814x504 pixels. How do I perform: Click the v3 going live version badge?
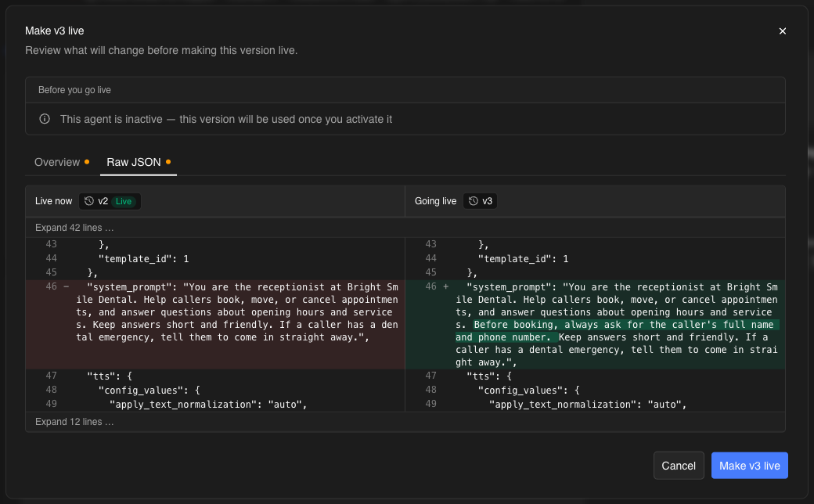point(481,201)
